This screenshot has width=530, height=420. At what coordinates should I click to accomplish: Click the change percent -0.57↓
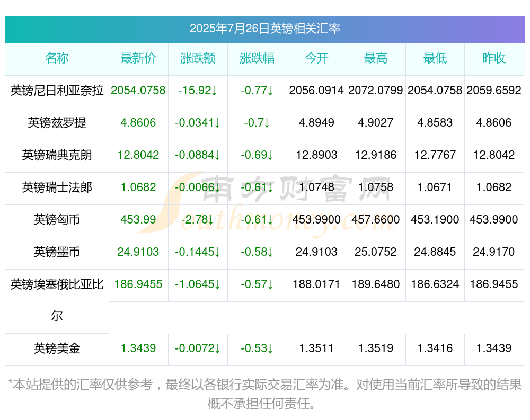(257, 284)
